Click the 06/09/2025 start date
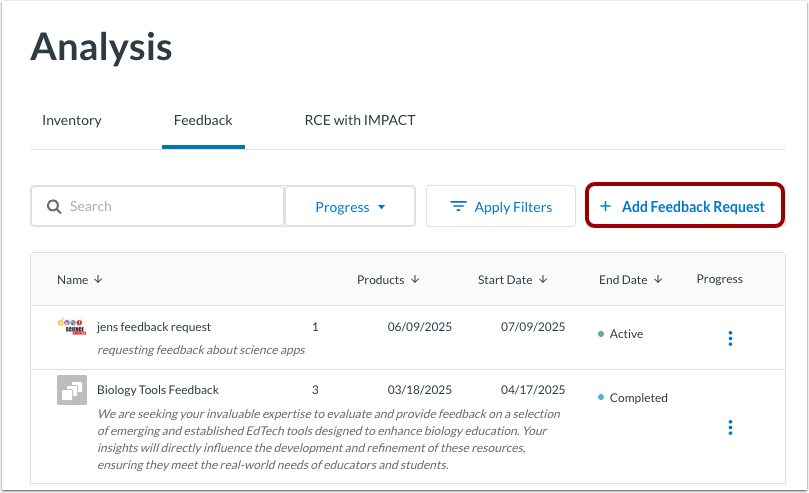Screen dimensions: 809x493 (419, 327)
